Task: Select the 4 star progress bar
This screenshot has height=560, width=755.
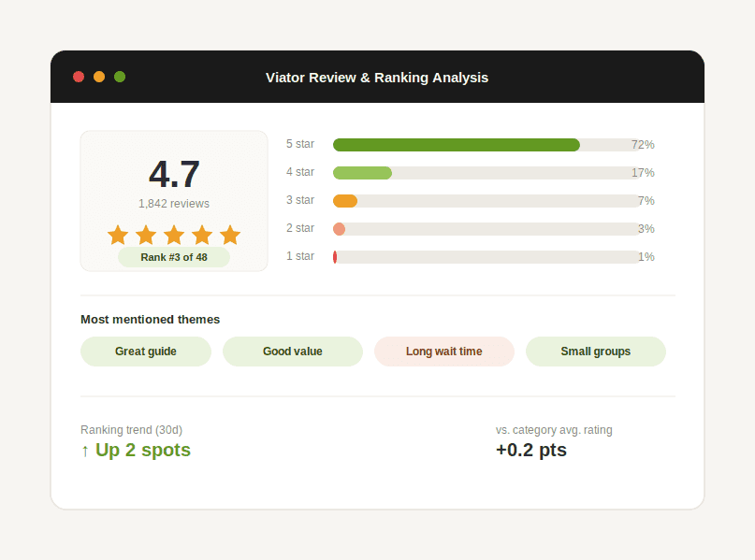Action: (x=486, y=173)
